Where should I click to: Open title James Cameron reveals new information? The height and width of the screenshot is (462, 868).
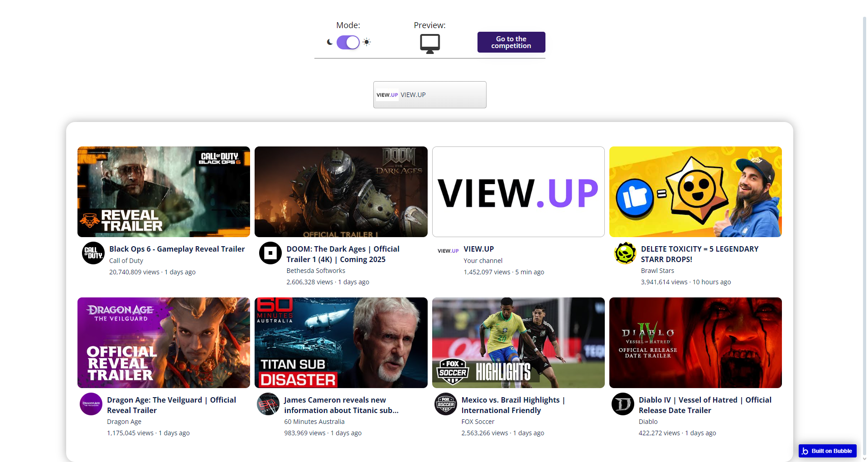coord(341,405)
